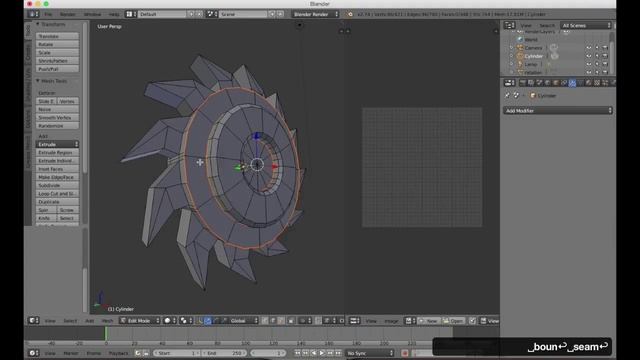Viewport: 640px width, 360px height.
Task: Open the Modifiers wrench tab icon
Action: [x=572, y=83]
